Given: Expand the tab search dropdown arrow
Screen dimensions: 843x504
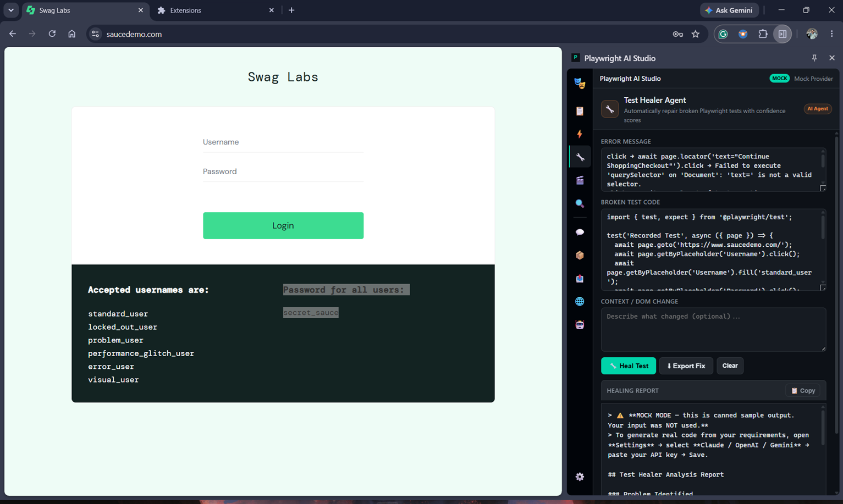Looking at the screenshot, I should pyautogui.click(x=11, y=10).
